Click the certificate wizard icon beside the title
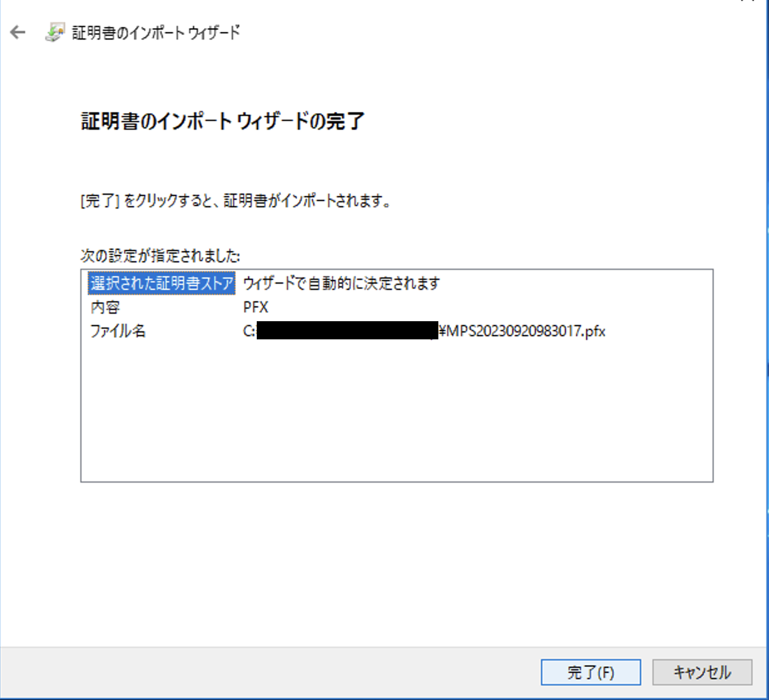Image resolution: width=769 pixels, height=700 pixels. tap(56, 33)
